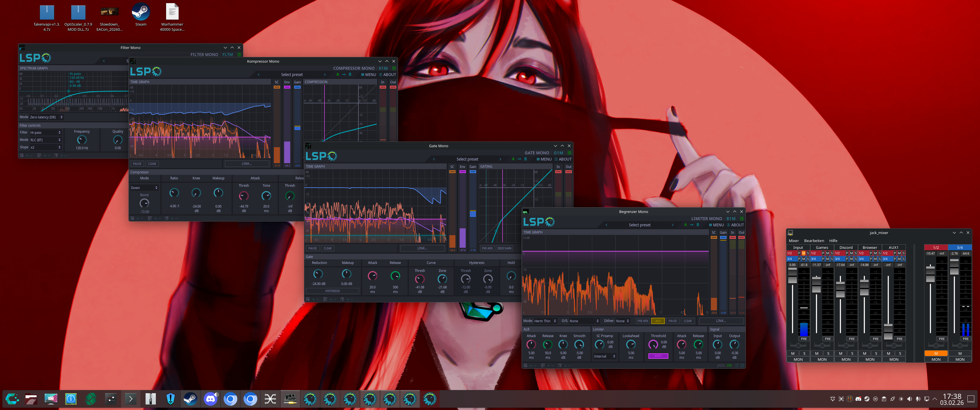Click LINK... button in Limiter Mono
This screenshot has height=410, width=980.
tap(721, 321)
